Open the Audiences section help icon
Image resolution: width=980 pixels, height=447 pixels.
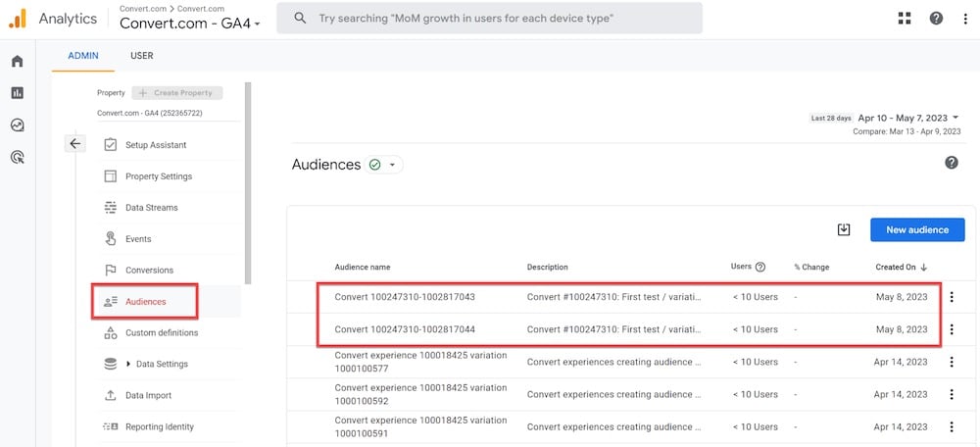952,163
